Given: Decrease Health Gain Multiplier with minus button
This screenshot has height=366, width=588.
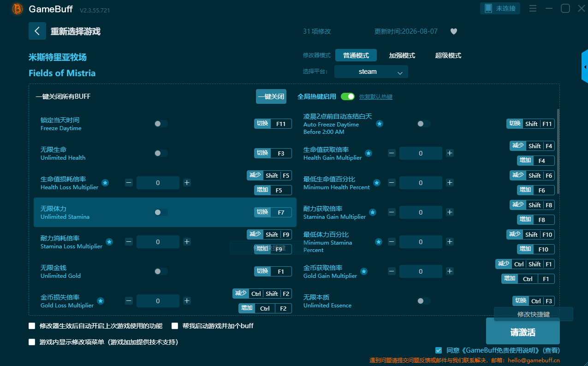Looking at the screenshot, I should [392, 153].
